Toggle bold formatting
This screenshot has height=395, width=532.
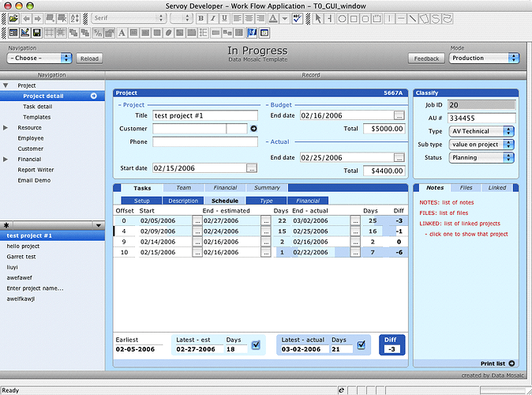pyautogui.click(x=200, y=18)
